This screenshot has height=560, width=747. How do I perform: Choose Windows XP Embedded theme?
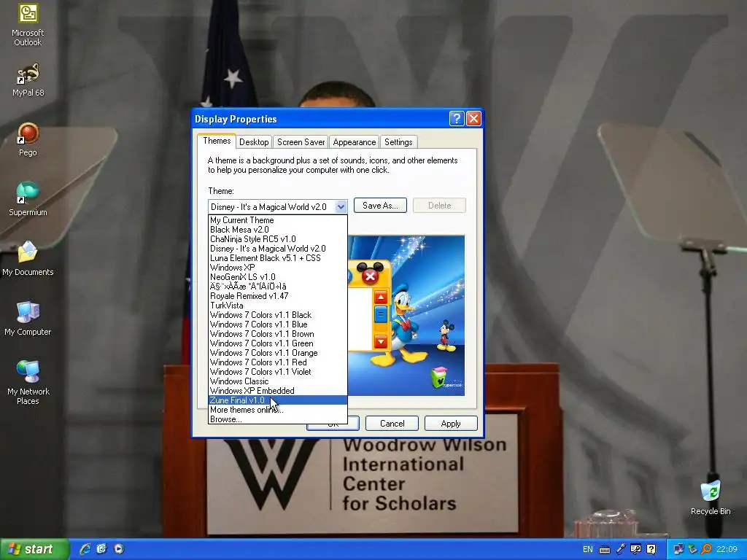(x=278, y=391)
